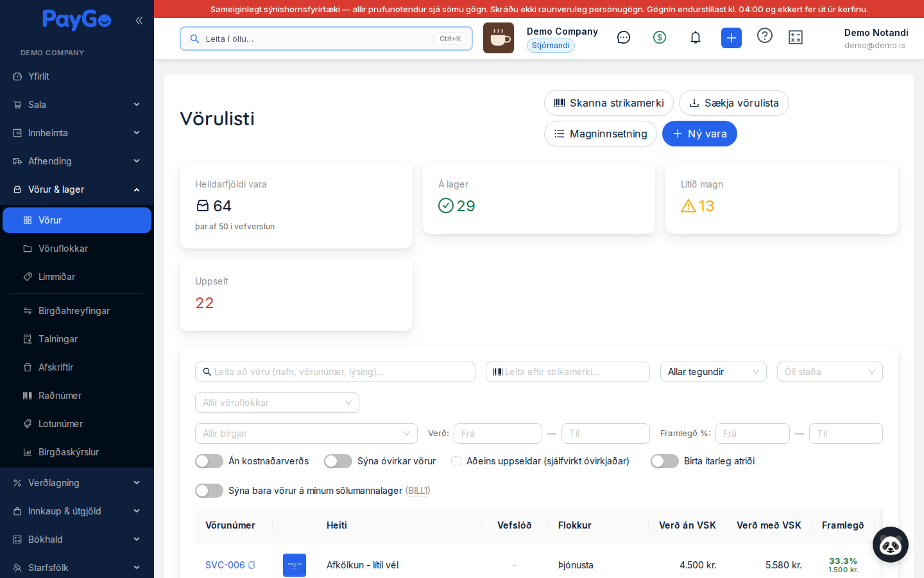Click the blue plus quick-add button
The image size is (924, 578).
pos(732,38)
